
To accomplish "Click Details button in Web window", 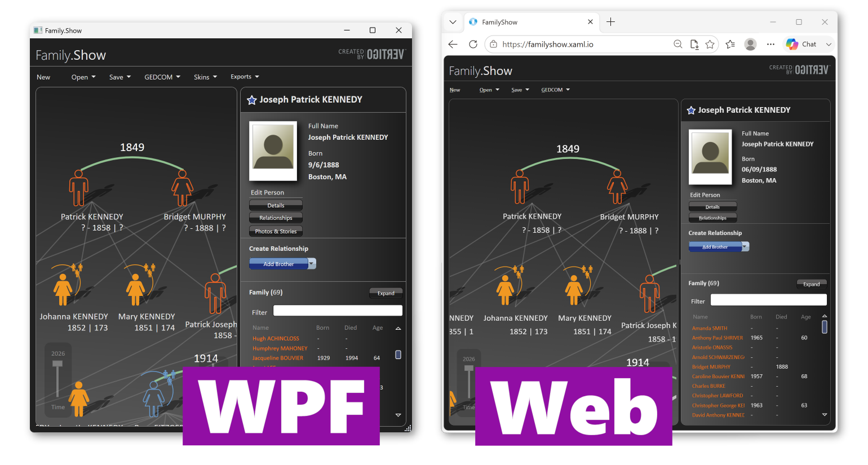I will pos(712,207).
